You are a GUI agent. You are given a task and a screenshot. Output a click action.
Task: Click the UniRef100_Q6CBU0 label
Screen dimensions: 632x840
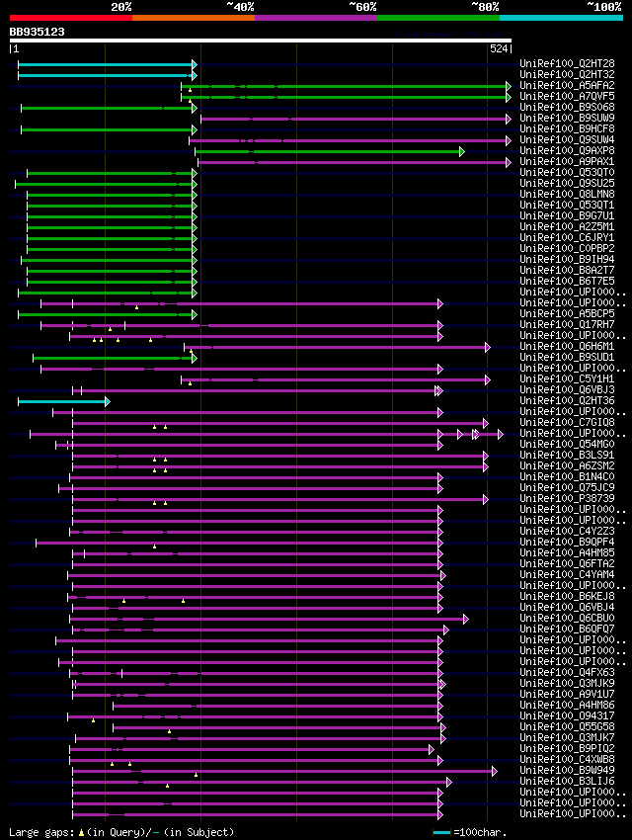coord(567,619)
